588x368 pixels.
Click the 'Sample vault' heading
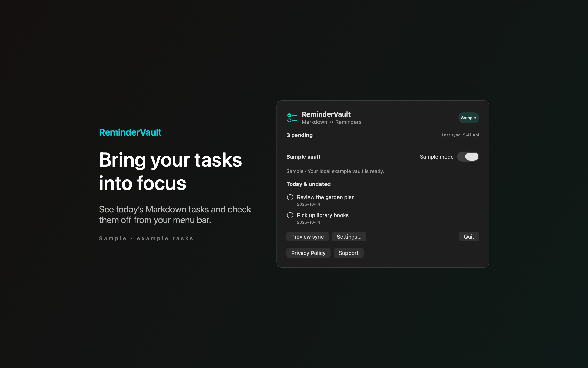pyautogui.click(x=303, y=157)
